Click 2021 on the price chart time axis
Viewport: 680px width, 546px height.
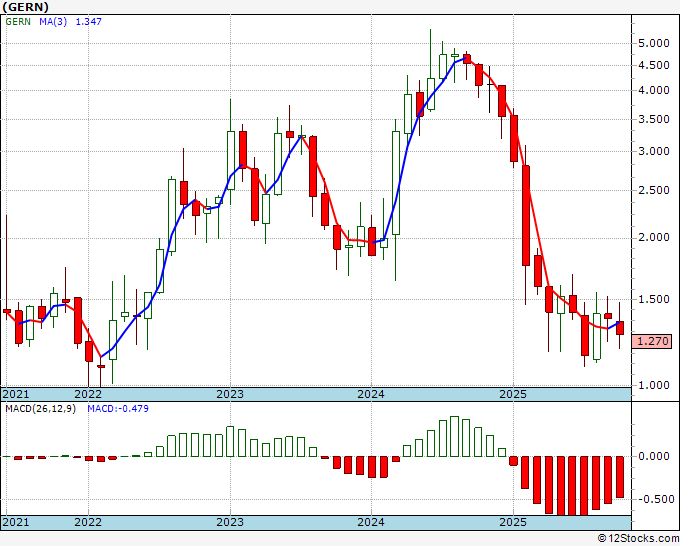pyautogui.click(x=16, y=394)
